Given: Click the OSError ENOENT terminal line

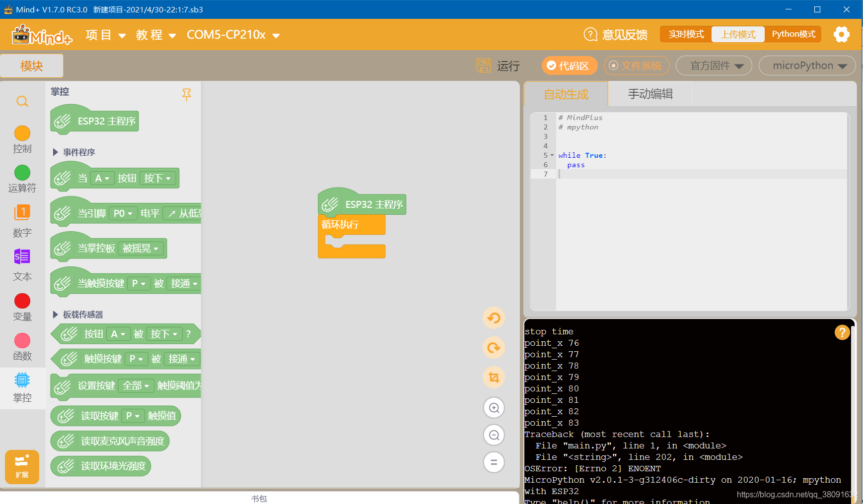Looking at the screenshot, I should [x=592, y=468].
